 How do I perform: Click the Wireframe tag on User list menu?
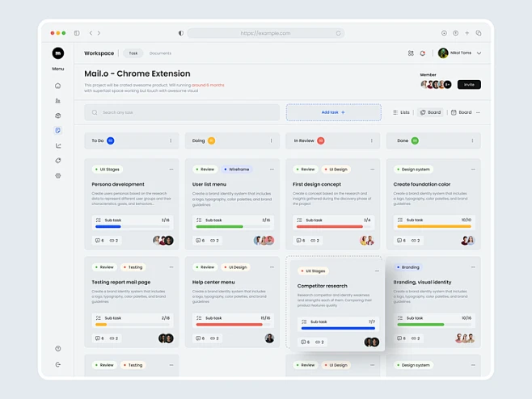(x=236, y=169)
